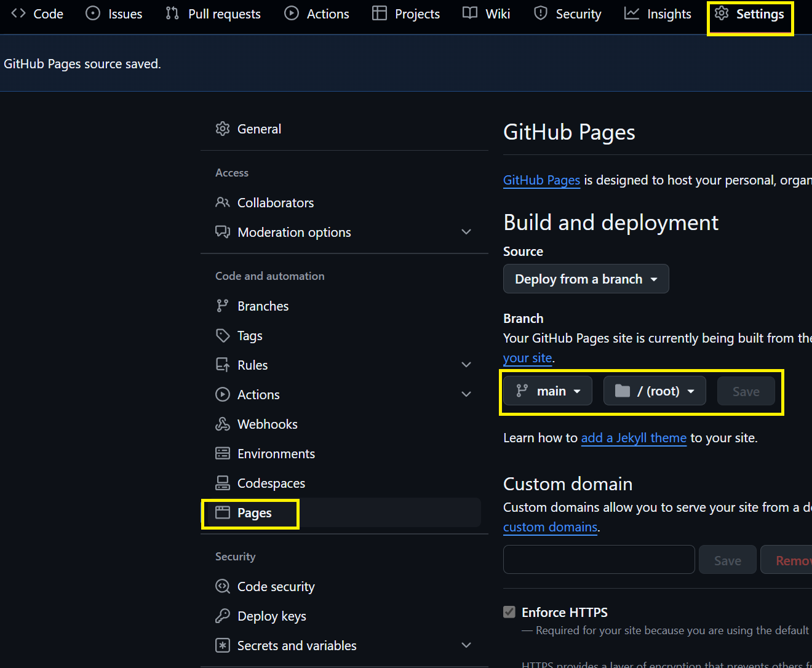Open the / (root) folder dropdown

pyautogui.click(x=655, y=391)
